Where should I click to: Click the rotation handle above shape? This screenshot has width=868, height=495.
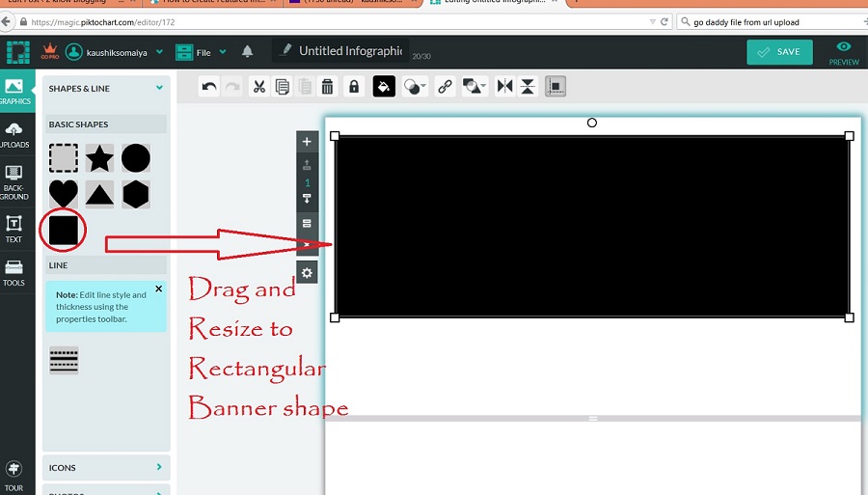(x=592, y=123)
